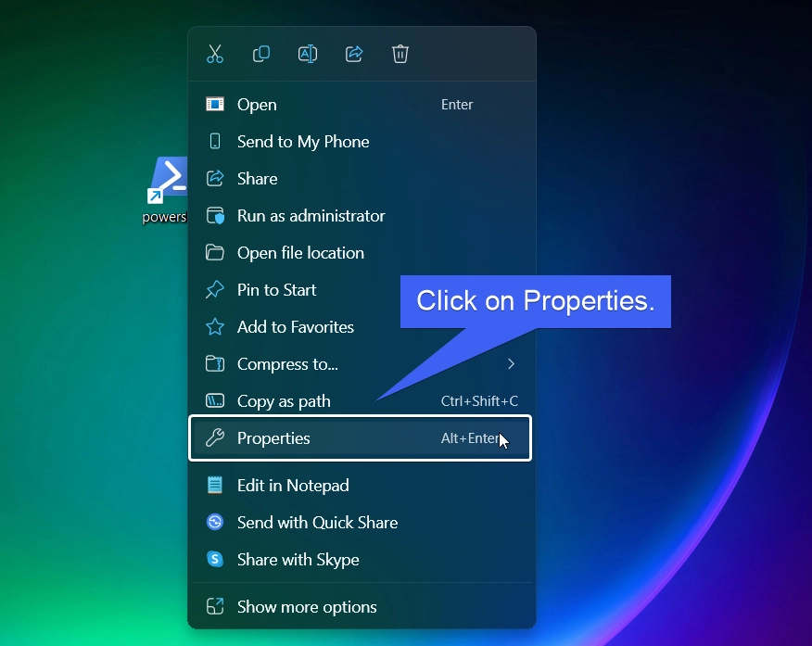The width and height of the screenshot is (812, 646).
Task: Click the Alt+Enter shortcut text
Action: (x=470, y=438)
